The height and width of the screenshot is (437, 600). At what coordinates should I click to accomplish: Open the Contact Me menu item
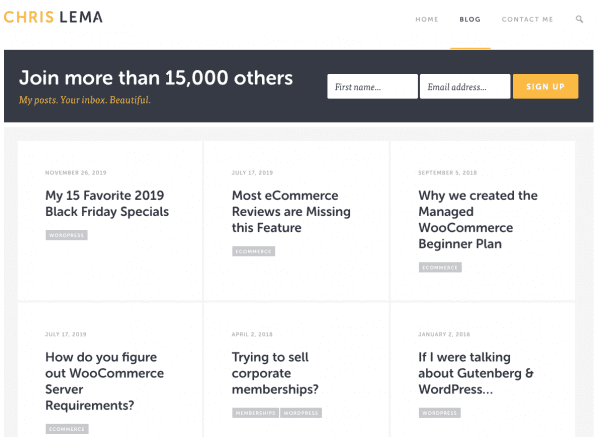pyautogui.click(x=527, y=20)
